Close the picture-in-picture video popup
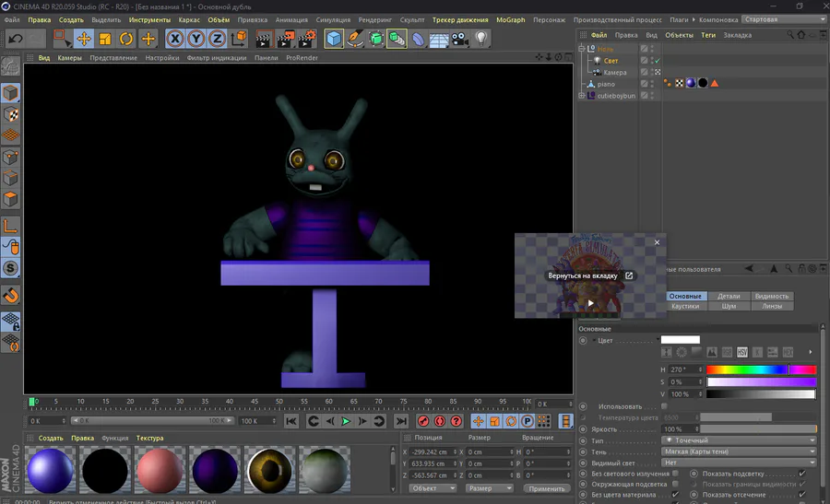Viewport: 830px width, 504px height. tap(657, 242)
